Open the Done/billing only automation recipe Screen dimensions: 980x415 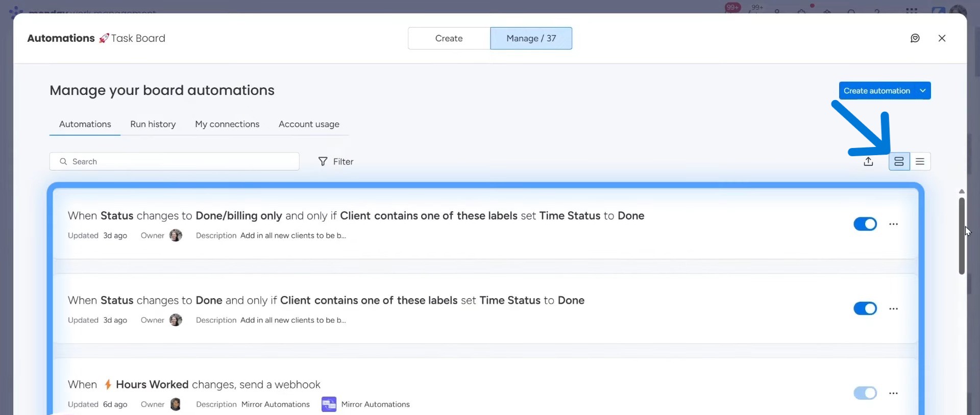(356, 216)
